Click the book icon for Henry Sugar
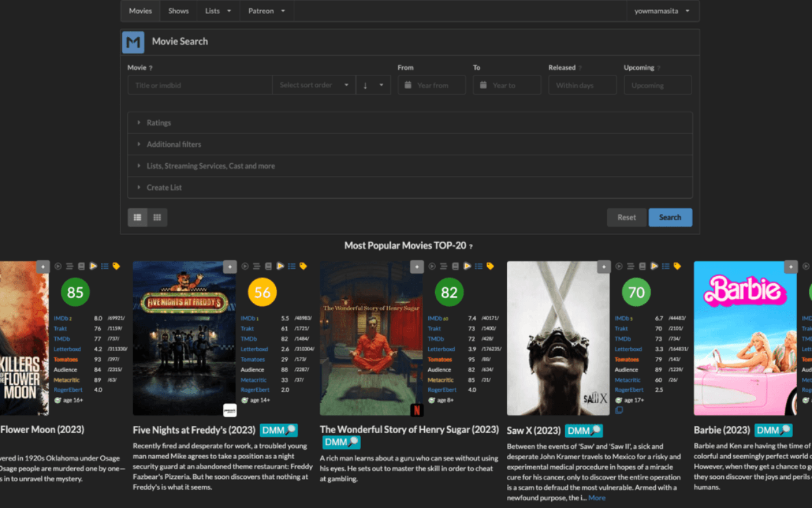 (455, 267)
